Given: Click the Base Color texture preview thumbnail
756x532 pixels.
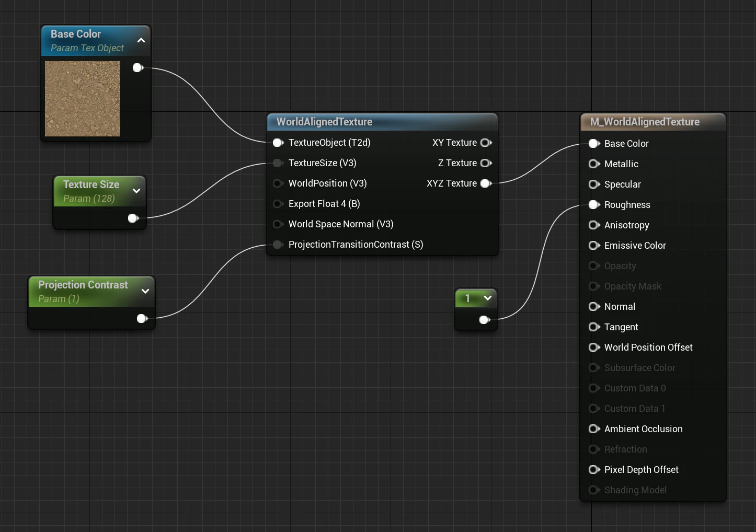Looking at the screenshot, I should 83,99.
